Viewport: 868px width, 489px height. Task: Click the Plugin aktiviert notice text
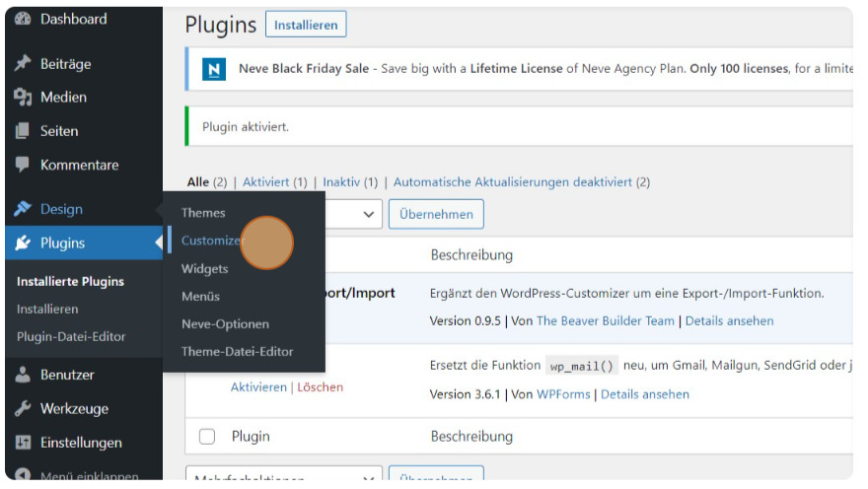pos(246,126)
